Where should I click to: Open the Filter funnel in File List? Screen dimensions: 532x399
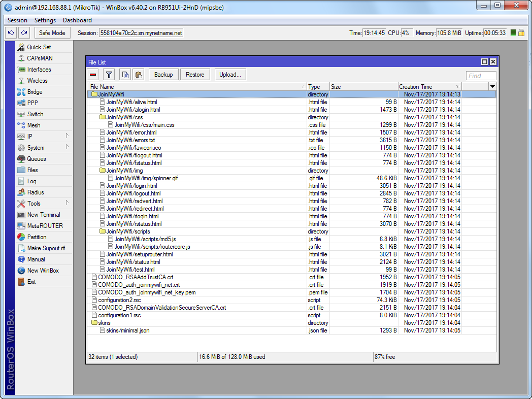(x=109, y=75)
